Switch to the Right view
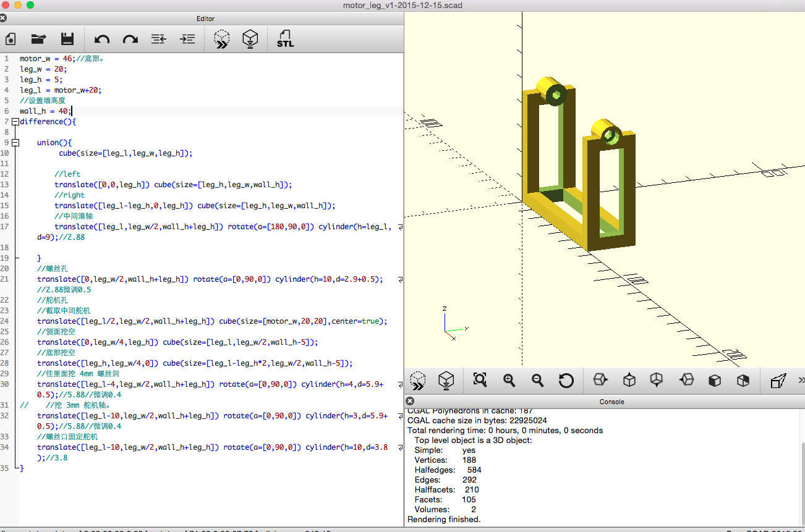 tap(600, 380)
